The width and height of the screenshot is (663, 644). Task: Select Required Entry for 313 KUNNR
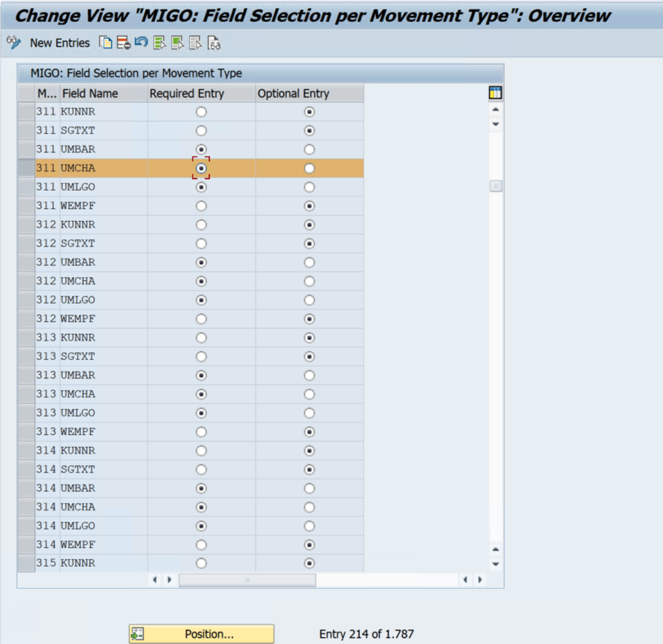201,338
